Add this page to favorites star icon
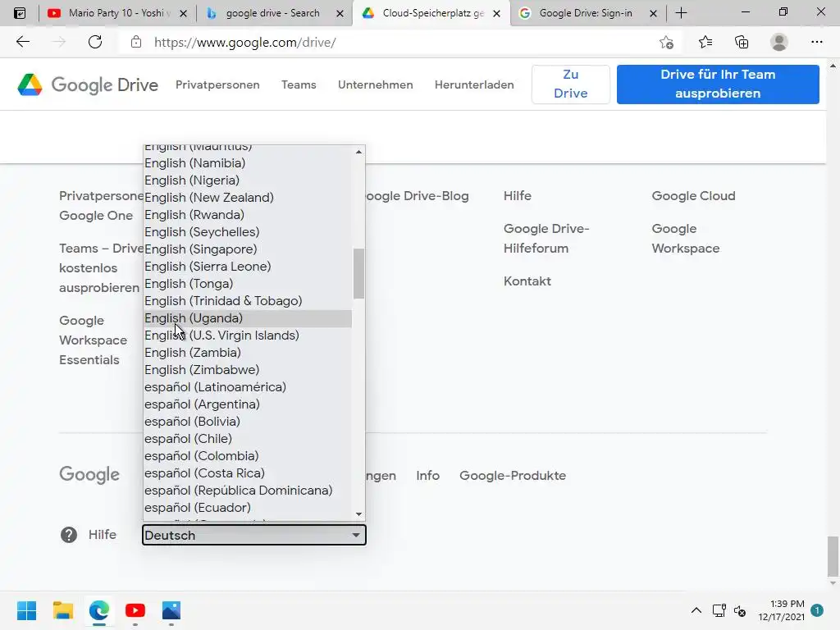This screenshot has height=630, width=840. tap(666, 42)
